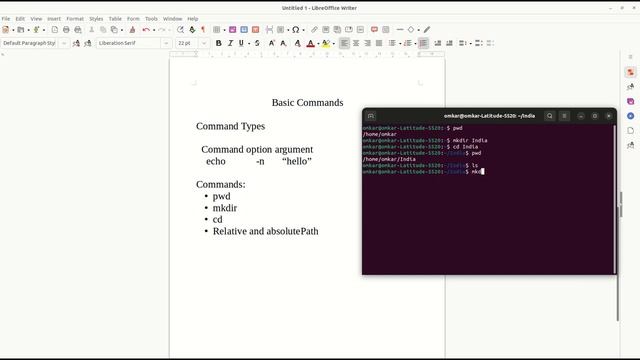The image size is (640, 360).
Task: Click the Redo arrow icon
Action: coord(162,30)
